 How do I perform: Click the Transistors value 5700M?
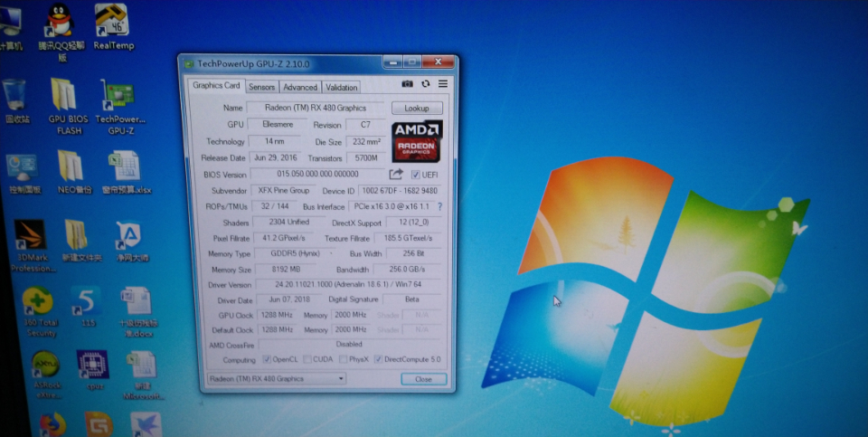[366, 158]
